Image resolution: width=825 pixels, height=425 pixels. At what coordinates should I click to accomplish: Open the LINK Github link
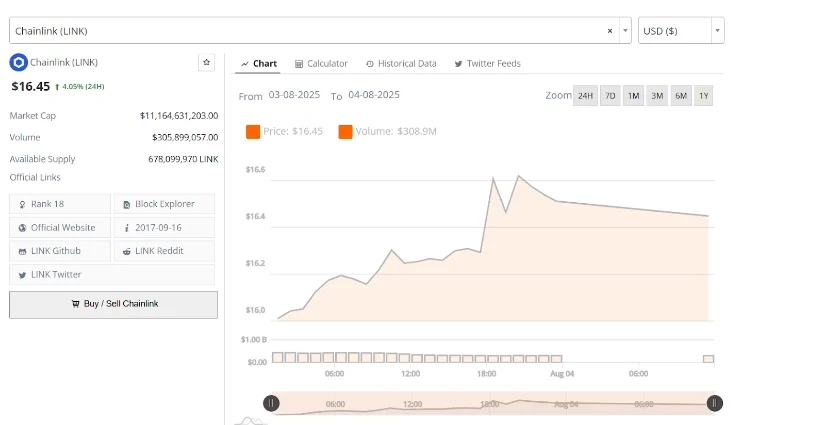pyautogui.click(x=55, y=250)
